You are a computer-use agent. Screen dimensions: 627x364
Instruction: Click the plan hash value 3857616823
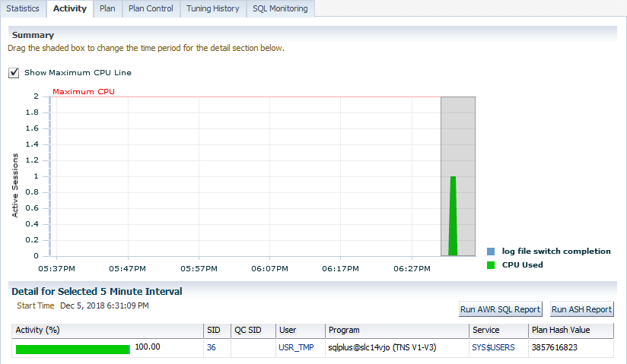[555, 347]
